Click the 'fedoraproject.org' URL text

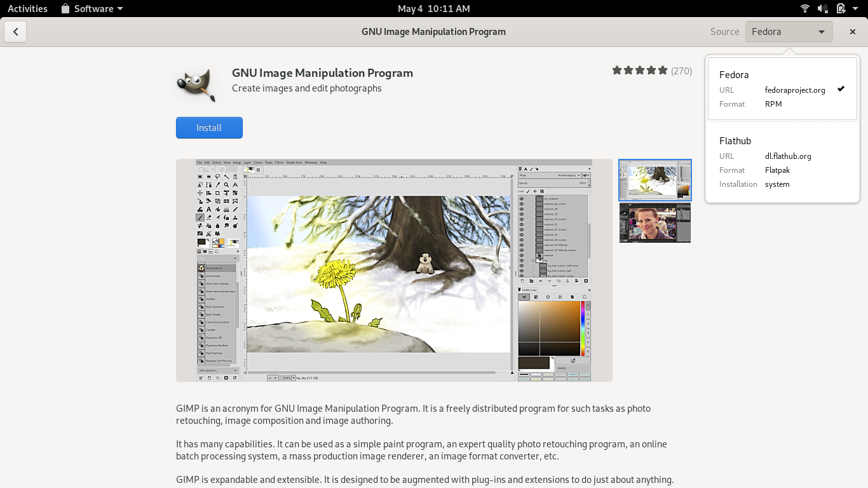[x=795, y=90]
